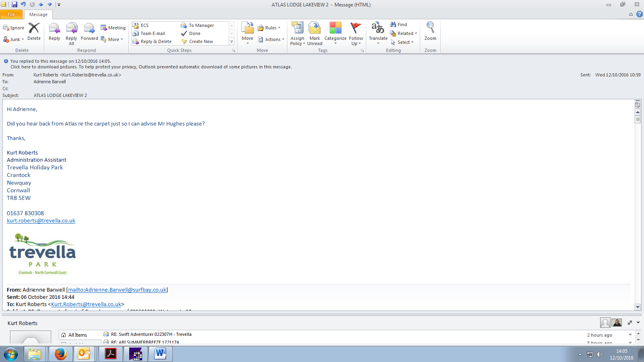Image resolution: width=644 pixels, height=362 pixels.
Task: Click recipient Adrienne Barwell in To field
Action: [50, 82]
